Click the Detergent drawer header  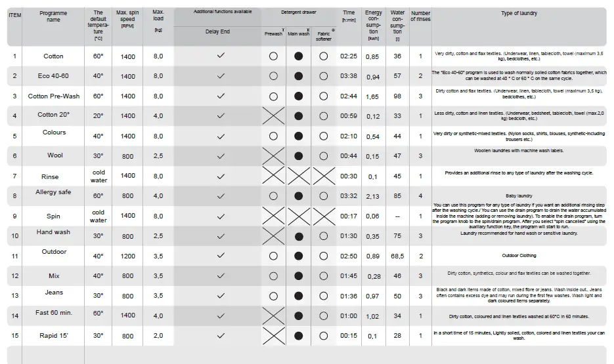click(x=299, y=12)
